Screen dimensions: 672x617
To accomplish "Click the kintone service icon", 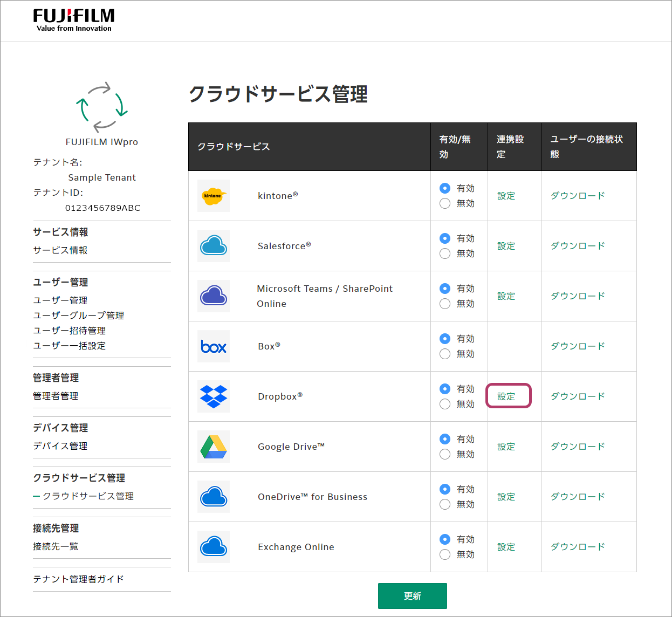I will (214, 196).
